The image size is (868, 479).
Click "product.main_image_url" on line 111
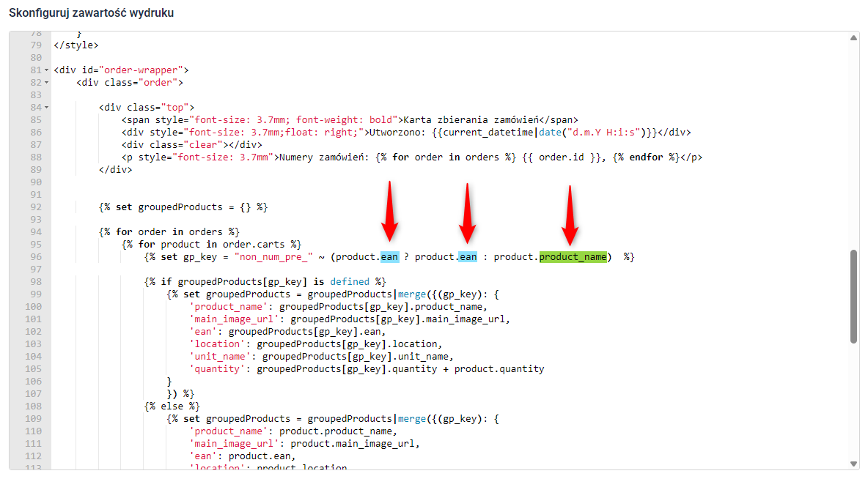pos(353,444)
